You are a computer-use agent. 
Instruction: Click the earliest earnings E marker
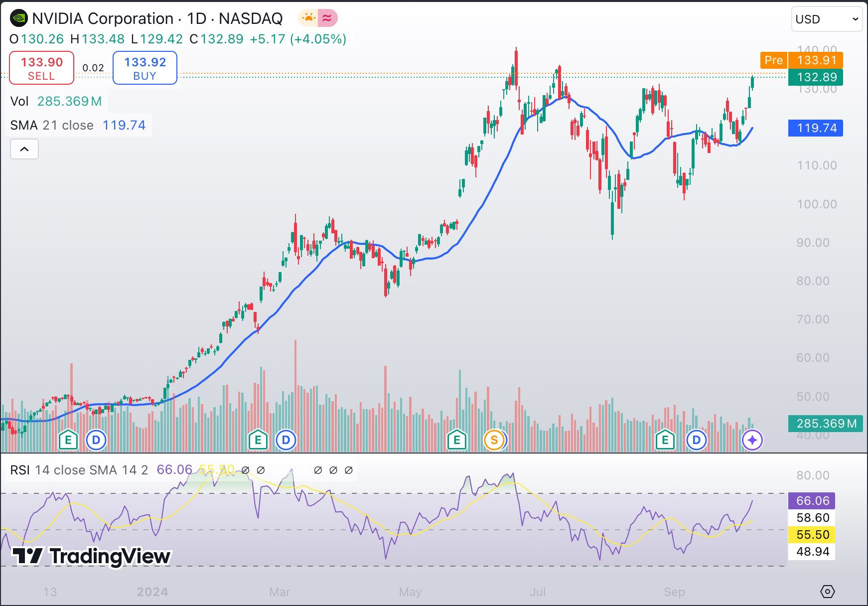tap(68, 440)
